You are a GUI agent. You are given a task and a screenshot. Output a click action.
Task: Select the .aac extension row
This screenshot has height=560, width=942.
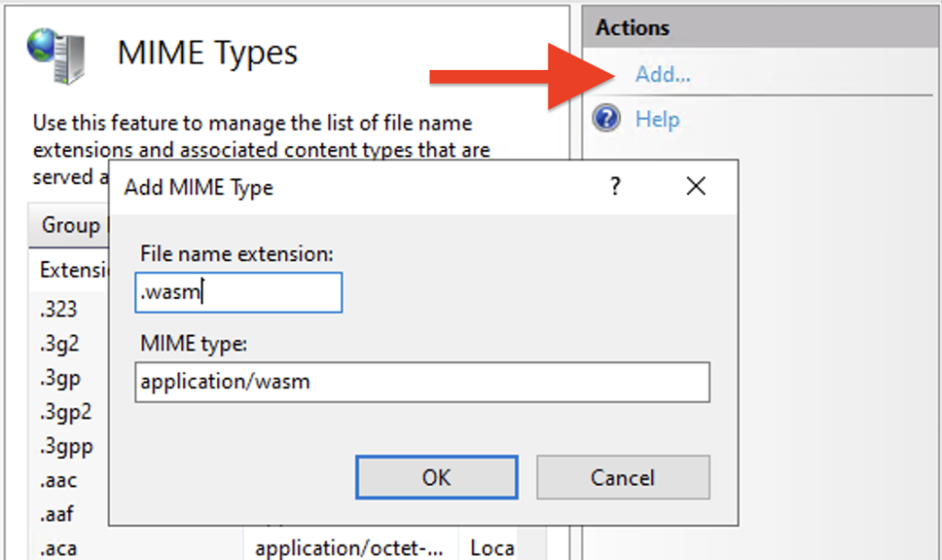(58, 480)
